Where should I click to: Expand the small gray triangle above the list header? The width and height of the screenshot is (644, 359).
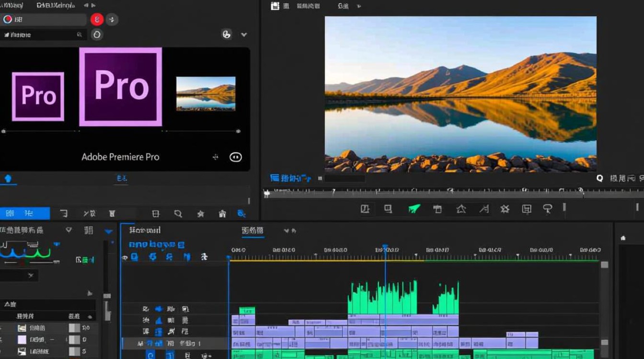[x=89, y=293]
